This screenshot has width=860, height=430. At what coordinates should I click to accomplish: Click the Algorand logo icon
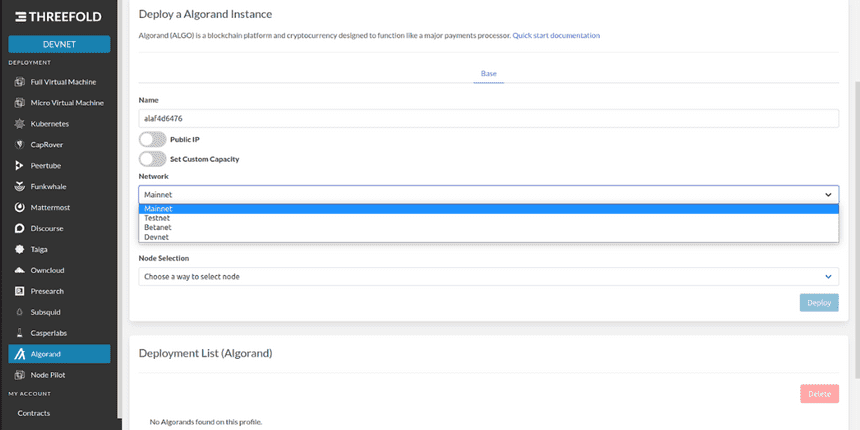pyautogui.click(x=20, y=354)
